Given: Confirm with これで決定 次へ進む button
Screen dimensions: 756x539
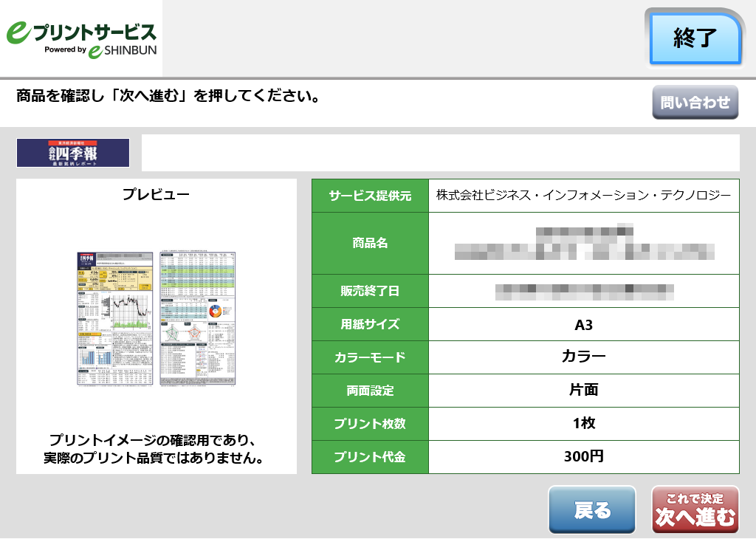Looking at the screenshot, I should point(695,510).
